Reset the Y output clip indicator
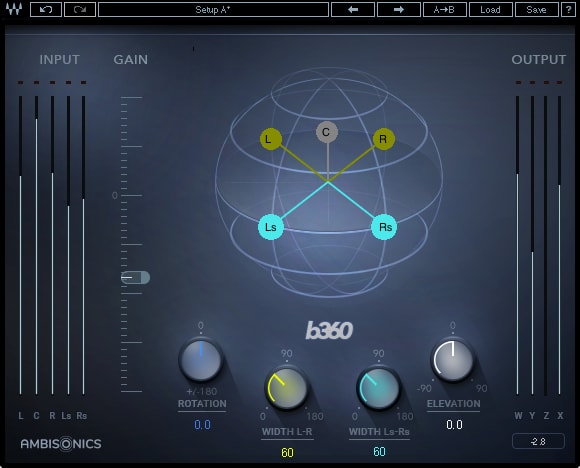The width and height of the screenshot is (580, 468). click(532, 82)
